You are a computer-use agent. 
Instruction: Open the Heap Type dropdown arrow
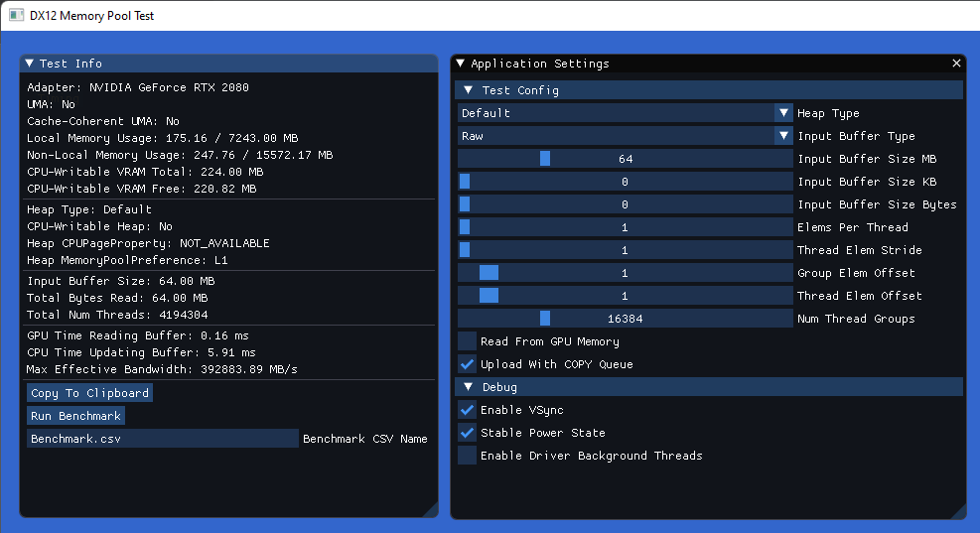click(x=784, y=113)
